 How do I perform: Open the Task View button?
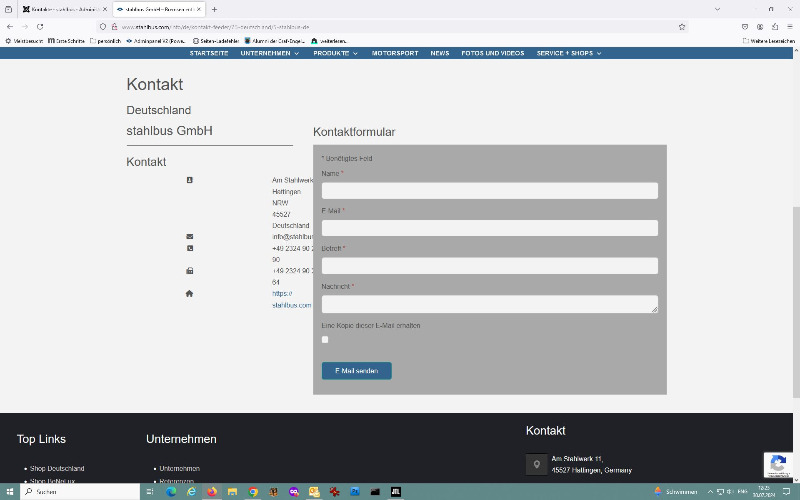click(x=149, y=491)
